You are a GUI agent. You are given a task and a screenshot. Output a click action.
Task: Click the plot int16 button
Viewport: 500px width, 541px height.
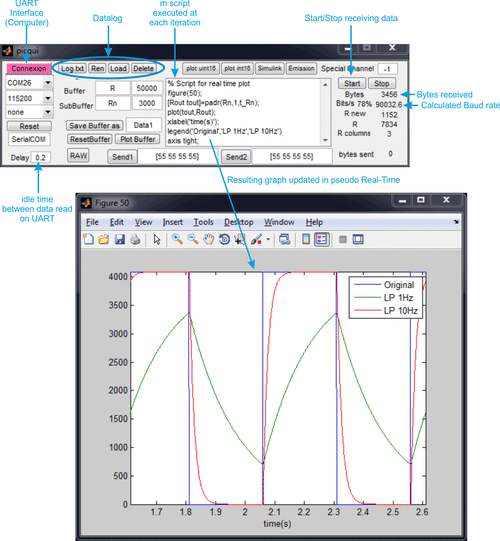pos(237,68)
